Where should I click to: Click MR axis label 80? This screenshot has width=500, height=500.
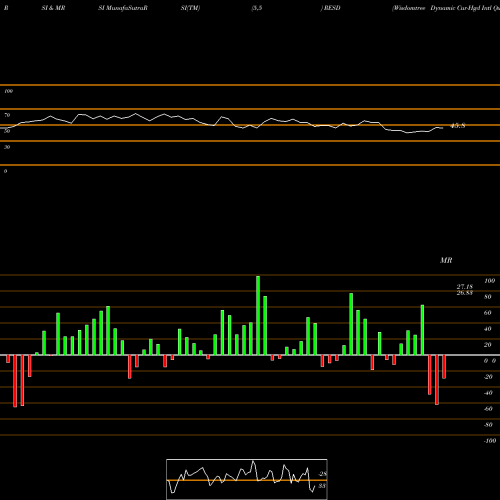488,297
